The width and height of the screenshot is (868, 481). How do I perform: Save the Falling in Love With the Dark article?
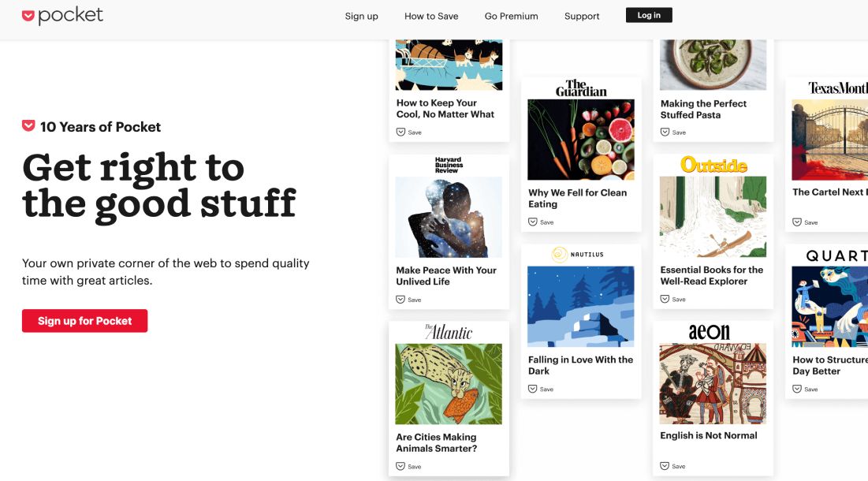tap(541, 389)
